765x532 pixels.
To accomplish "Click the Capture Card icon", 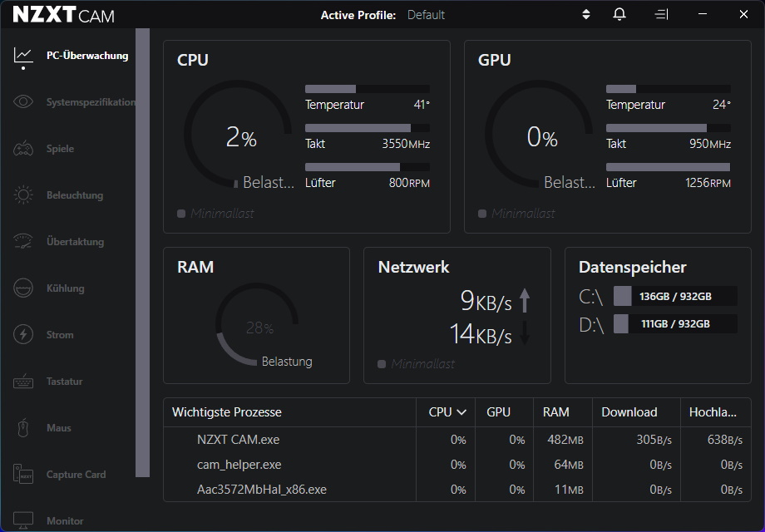I will (x=23, y=474).
